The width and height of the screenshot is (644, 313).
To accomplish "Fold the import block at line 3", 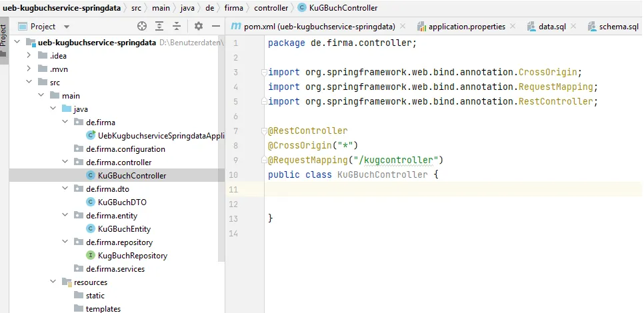I will [x=264, y=73].
